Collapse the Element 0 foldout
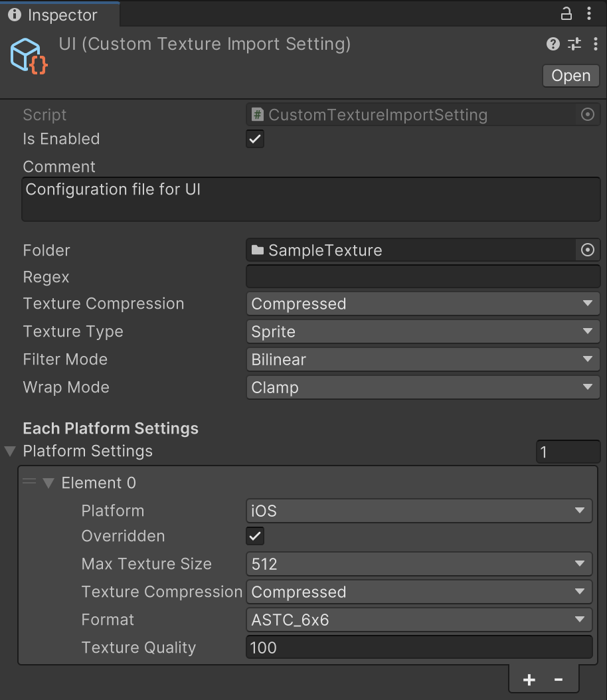Viewport: 607px width, 700px height. (49, 483)
